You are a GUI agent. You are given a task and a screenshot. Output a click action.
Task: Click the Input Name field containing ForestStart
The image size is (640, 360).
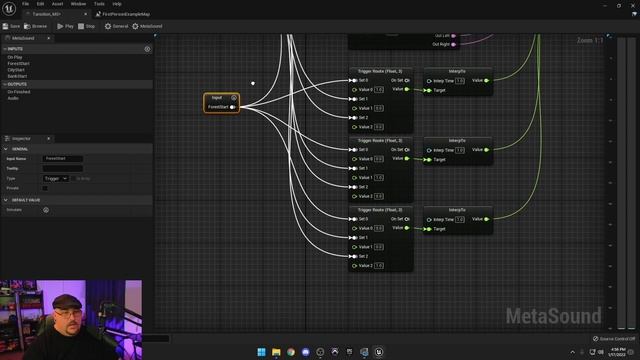(x=62, y=159)
